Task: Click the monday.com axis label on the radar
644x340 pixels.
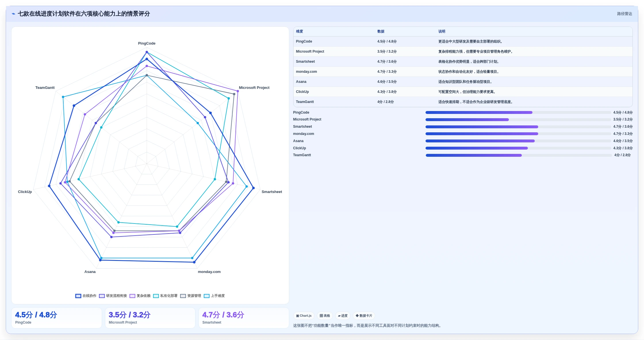Action: [x=209, y=272]
